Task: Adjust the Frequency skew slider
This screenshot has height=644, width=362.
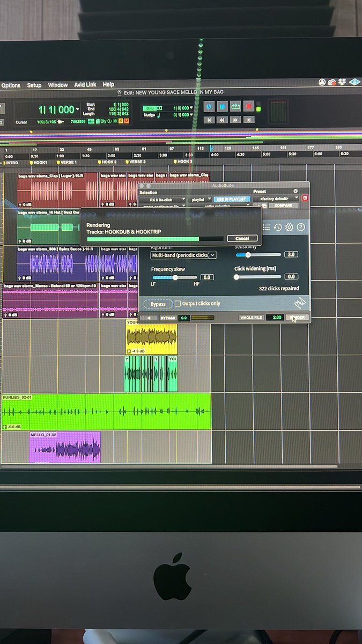Action: click(175, 277)
